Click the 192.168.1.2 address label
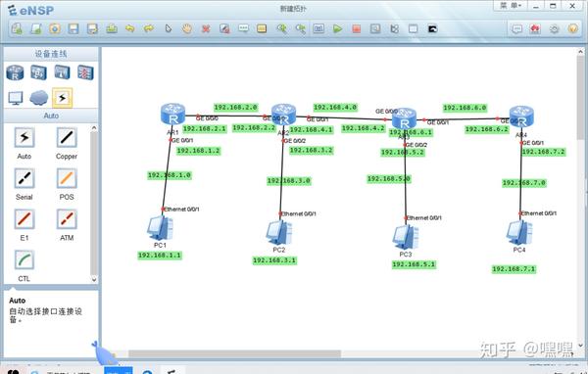 [198, 151]
